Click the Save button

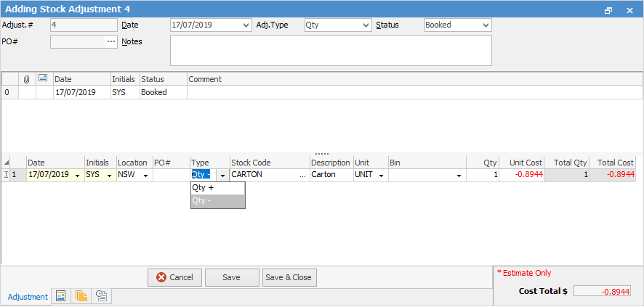[232, 277]
